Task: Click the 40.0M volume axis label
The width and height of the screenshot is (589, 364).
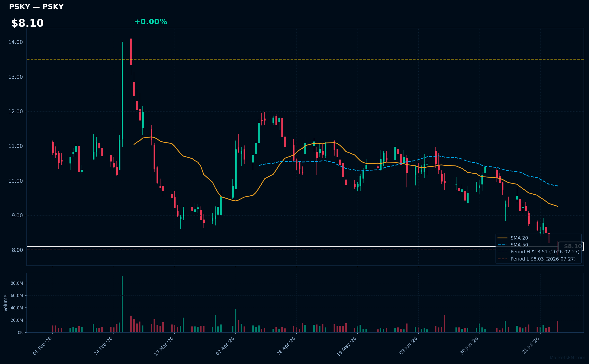Action: [x=17, y=308]
